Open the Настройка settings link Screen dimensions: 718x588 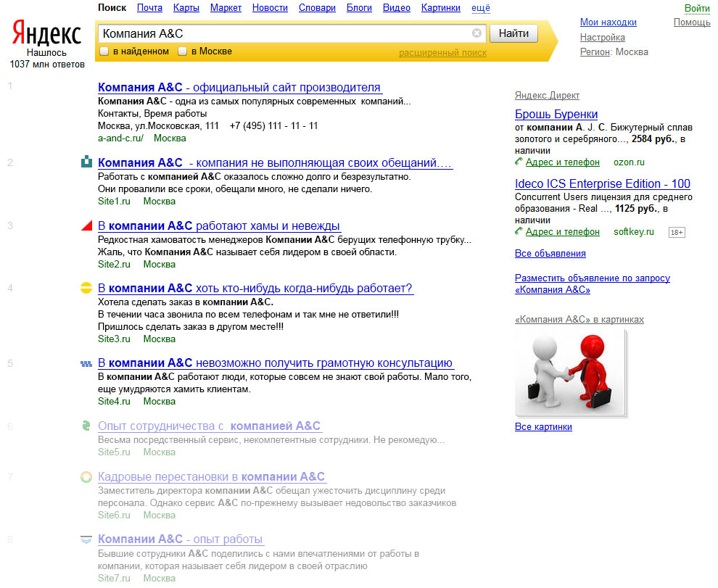(603, 37)
